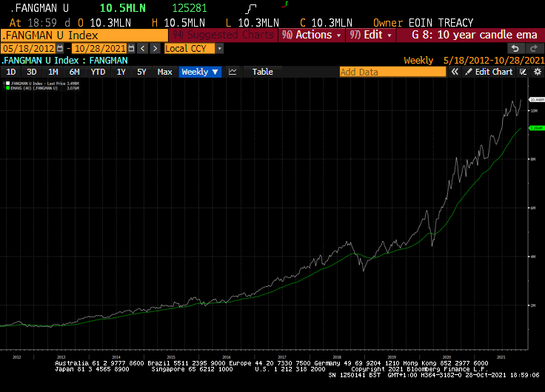The image size is (545, 392).
Task: Click the start date field 05/18/2012
Action: pos(29,49)
